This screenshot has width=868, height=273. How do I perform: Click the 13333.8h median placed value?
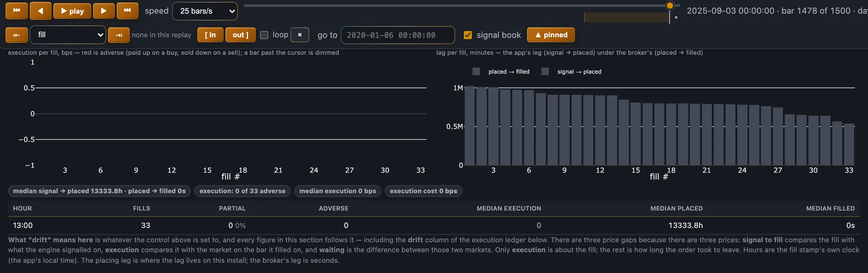[685, 226]
